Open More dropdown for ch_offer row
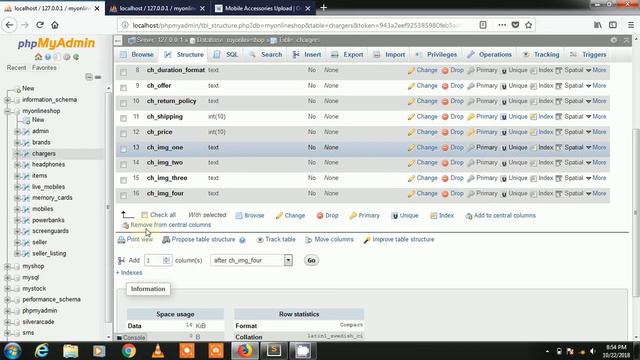 coord(596,86)
